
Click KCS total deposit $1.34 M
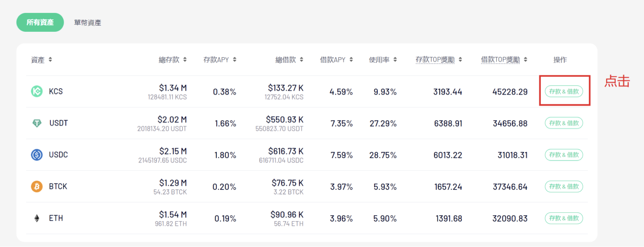point(173,88)
